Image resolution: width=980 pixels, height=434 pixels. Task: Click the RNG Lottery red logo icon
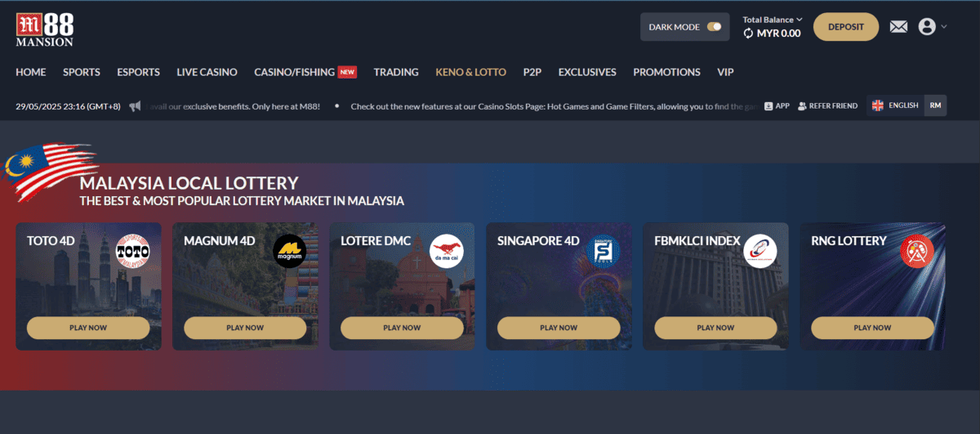pos(917,252)
